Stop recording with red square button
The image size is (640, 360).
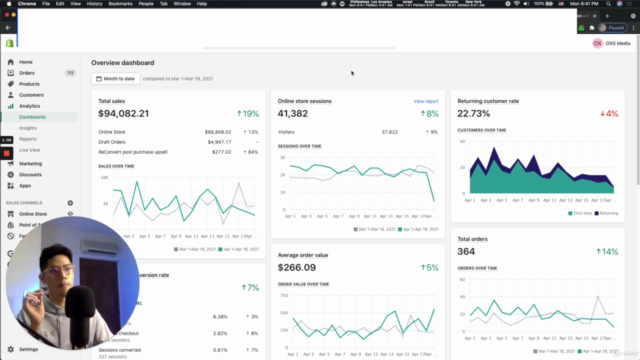point(7,153)
